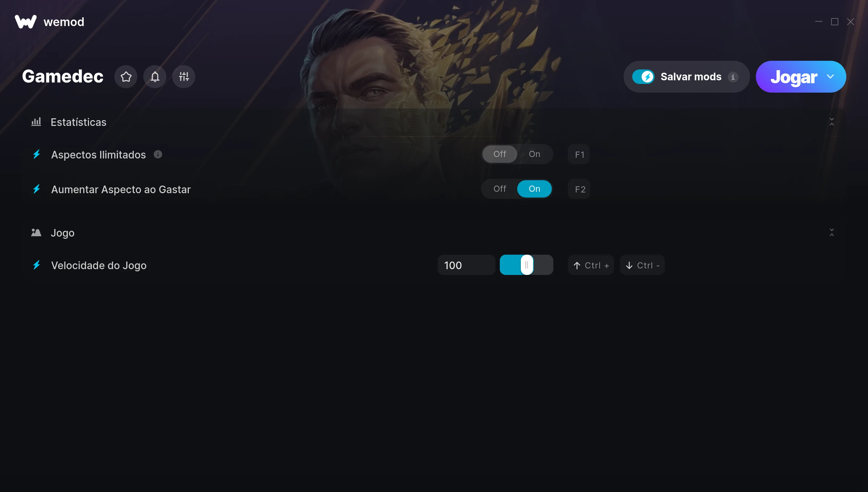Turn On Aspectos Ilimitados

click(535, 154)
